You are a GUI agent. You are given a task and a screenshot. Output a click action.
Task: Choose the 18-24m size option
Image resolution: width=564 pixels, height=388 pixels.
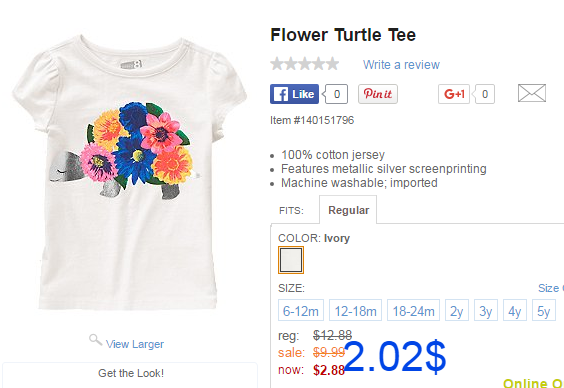[x=413, y=310]
